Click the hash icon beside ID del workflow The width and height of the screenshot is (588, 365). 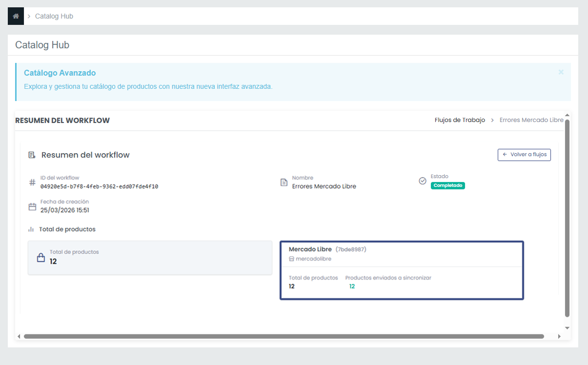pyautogui.click(x=32, y=182)
